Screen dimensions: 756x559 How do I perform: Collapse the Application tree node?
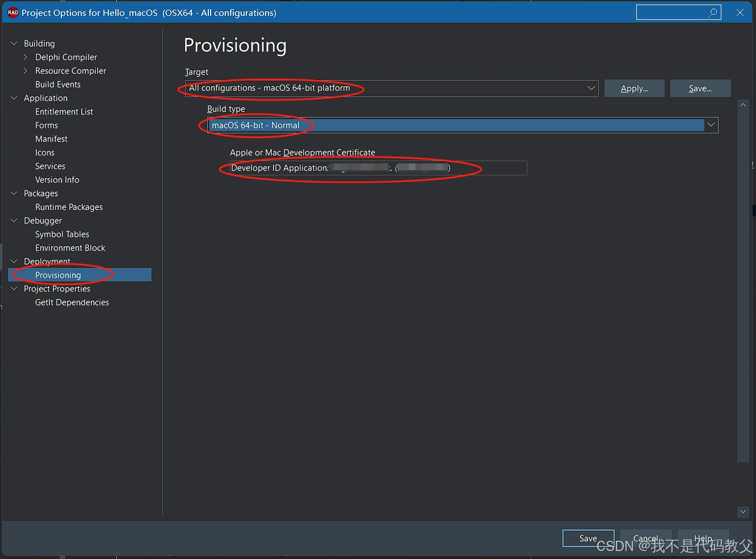(14, 98)
